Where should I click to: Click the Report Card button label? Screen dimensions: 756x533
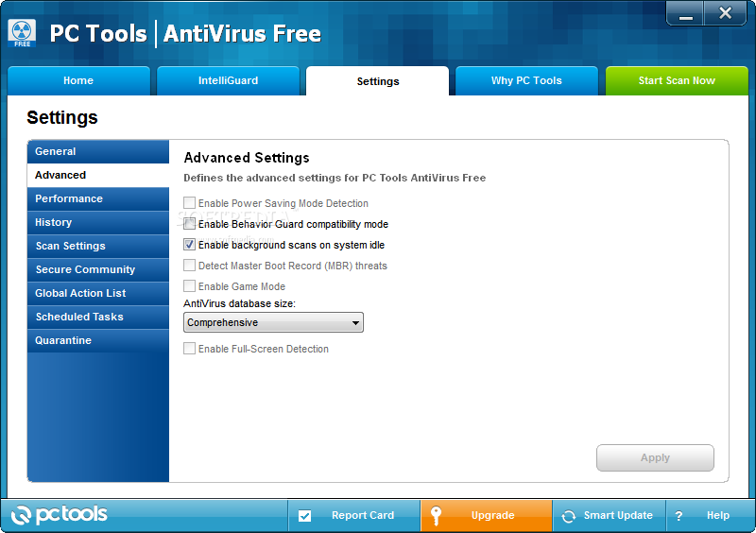click(363, 516)
